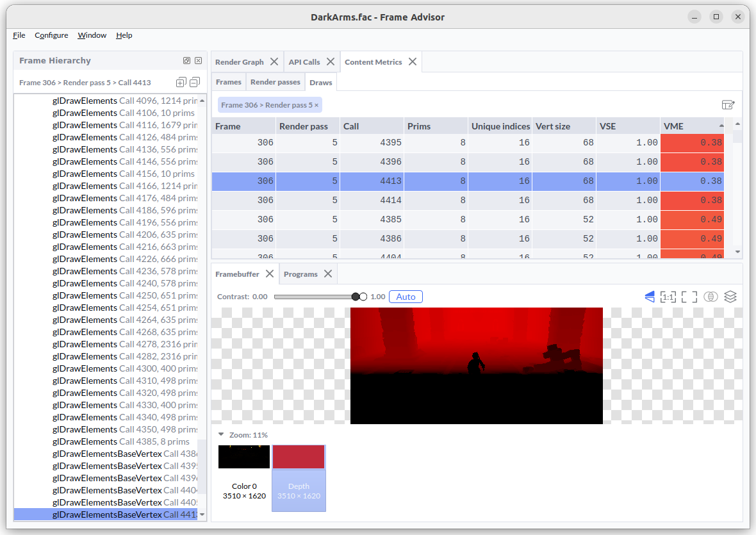756x535 pixels.
Task: Switch to the API Calls tab
Action: (304, 62)
